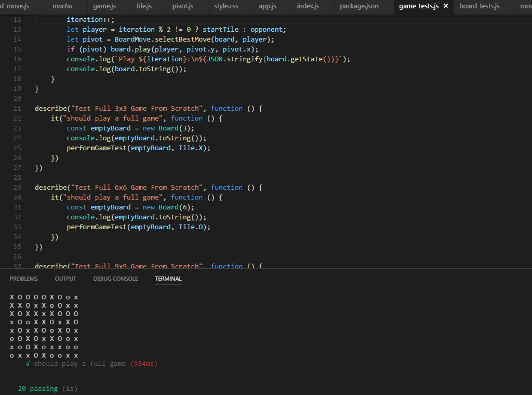Switch to the DEBUG CONSOLE panel
The width and height of the screenshot is (532, 395).
[115, 279]
